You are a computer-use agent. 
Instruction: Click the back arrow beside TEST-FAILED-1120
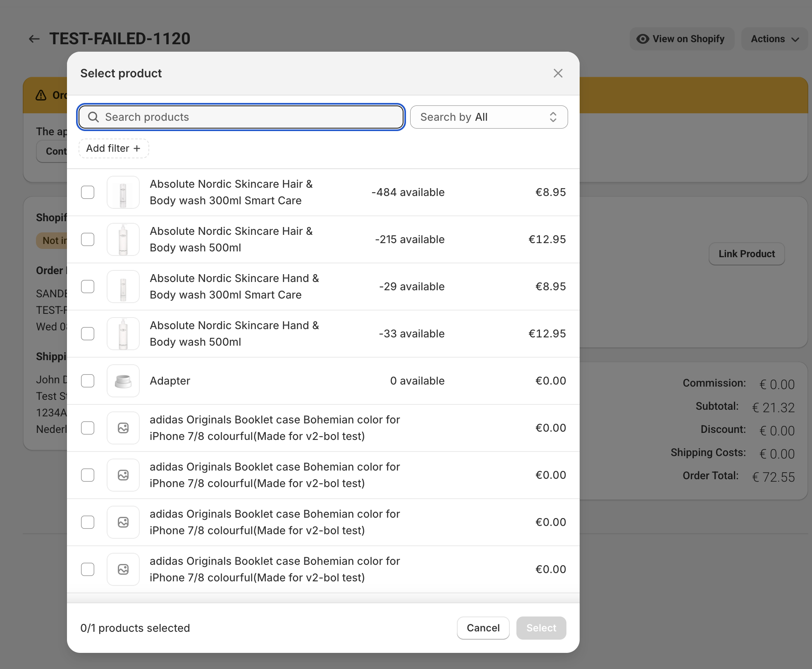(x=34, y=39)
